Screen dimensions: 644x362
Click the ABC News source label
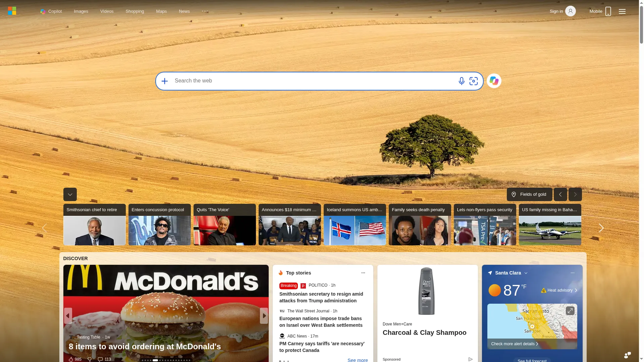coord(297,336)
